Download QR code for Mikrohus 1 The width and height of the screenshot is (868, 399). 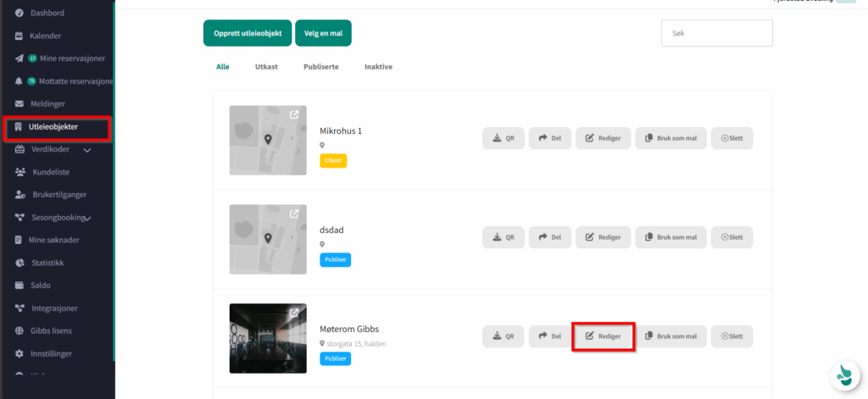pyautogui.click(x=504, y=138)
